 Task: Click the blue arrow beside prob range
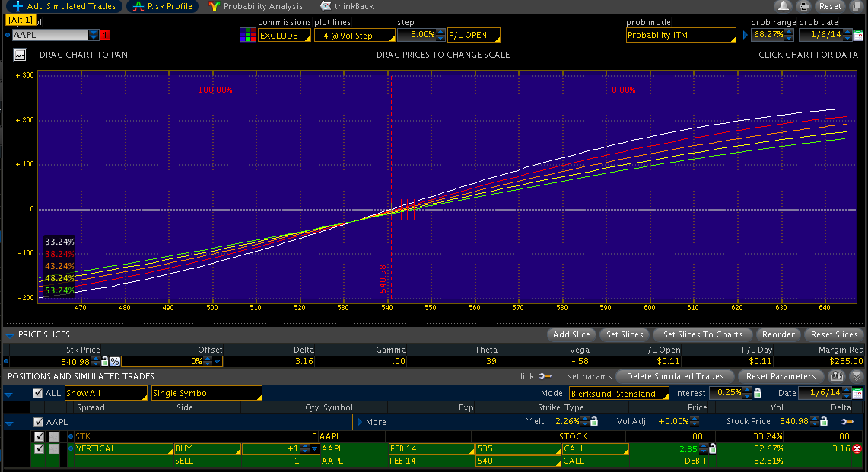(x=745, y=35)
